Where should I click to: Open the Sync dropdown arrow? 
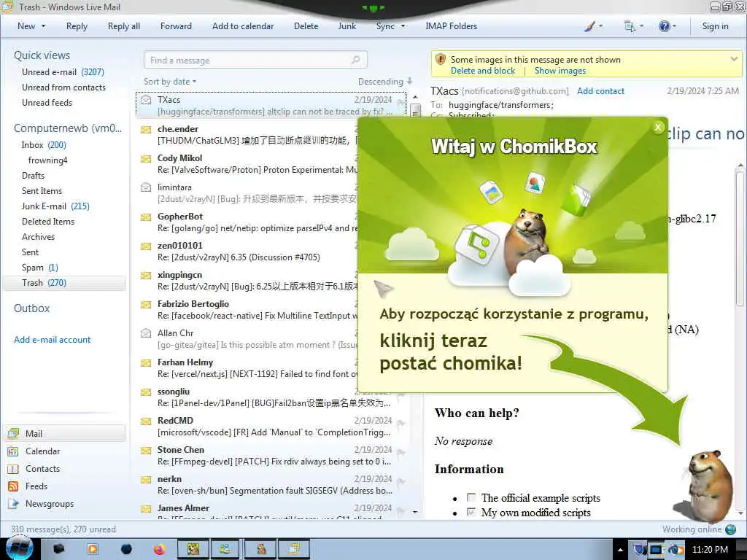coord(403,27)
